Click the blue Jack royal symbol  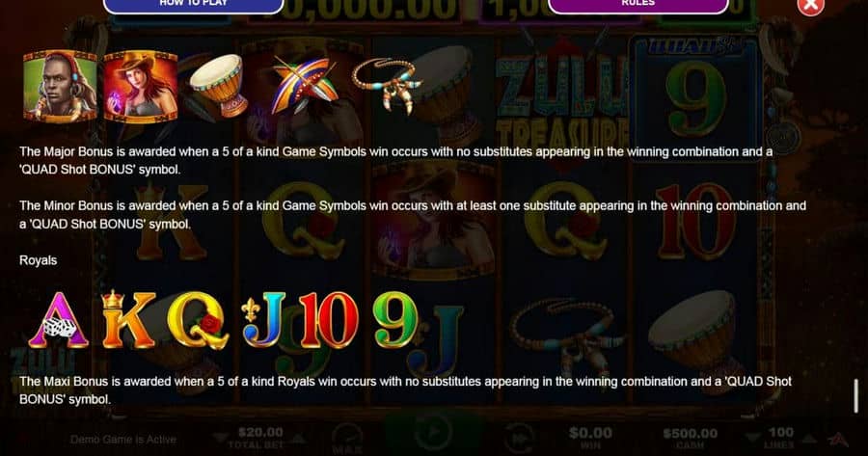click(264, 320)
